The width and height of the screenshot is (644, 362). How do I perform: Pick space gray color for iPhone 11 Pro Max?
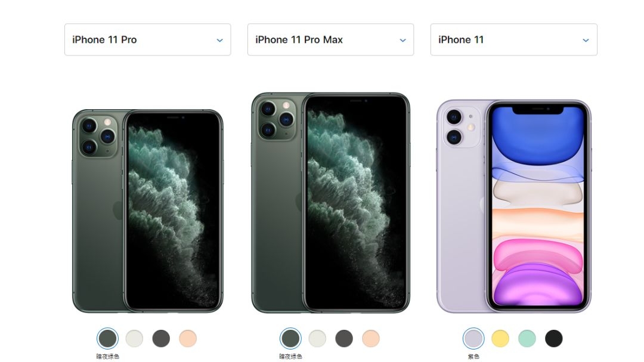pos(344,339)
